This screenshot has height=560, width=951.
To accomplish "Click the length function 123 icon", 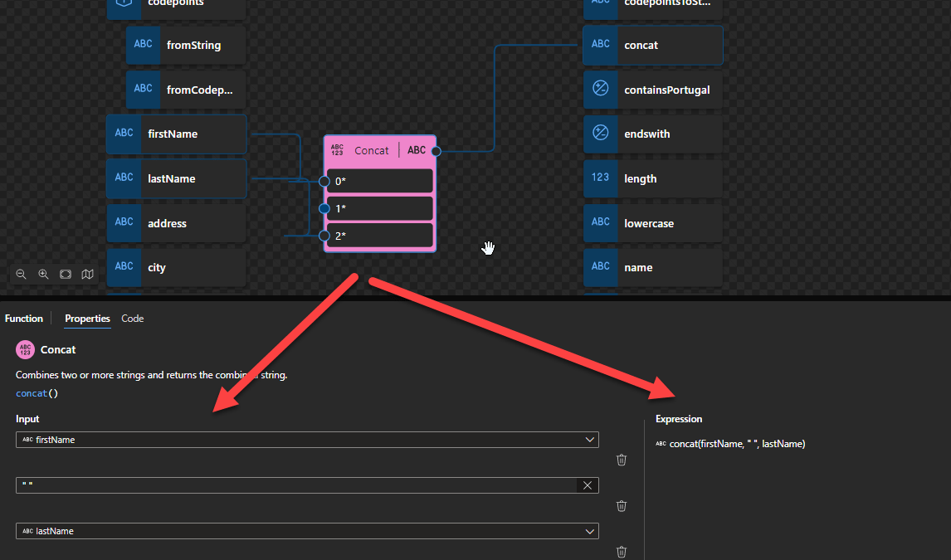I will click(x=600, y=178).
